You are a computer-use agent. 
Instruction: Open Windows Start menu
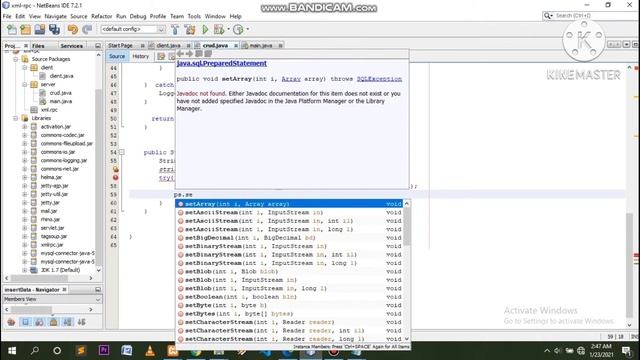coord(12,351)
